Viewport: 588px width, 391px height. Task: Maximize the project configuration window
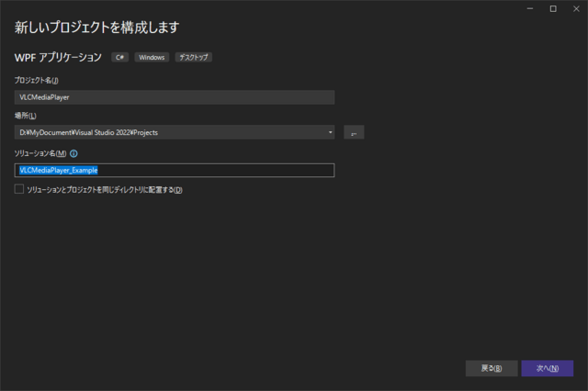(x=553, y=8)
